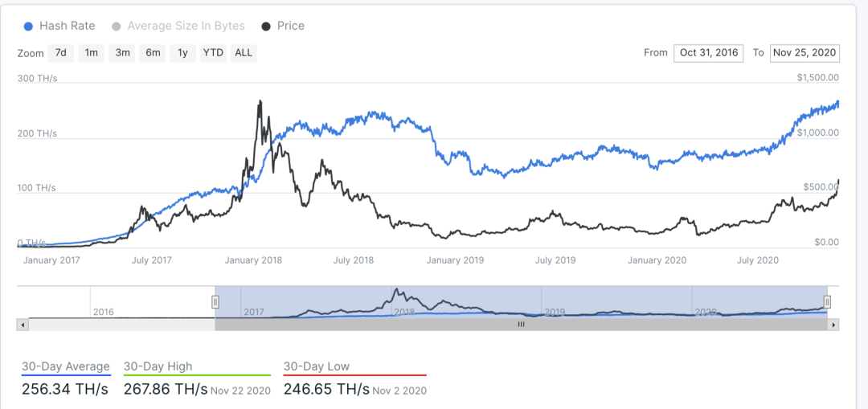Click the 30-Day Average statistic

click(x=65, y=379)
